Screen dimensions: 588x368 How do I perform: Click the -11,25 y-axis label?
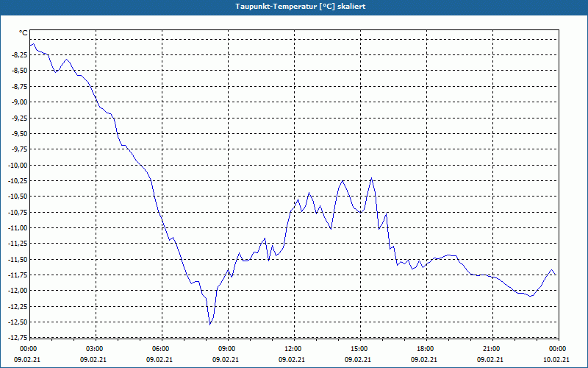click(x=19, y=244)
